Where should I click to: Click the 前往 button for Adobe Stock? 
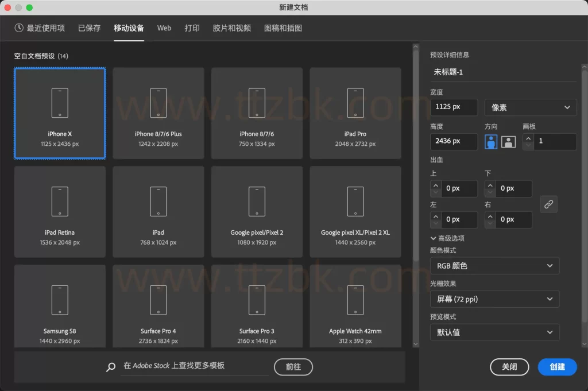pos(293,367)
